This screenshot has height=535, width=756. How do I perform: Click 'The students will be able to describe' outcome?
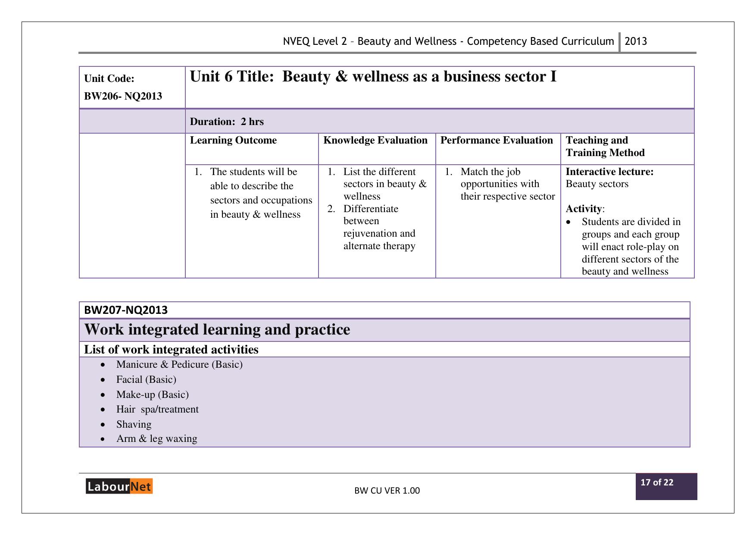tap(261, 193)
